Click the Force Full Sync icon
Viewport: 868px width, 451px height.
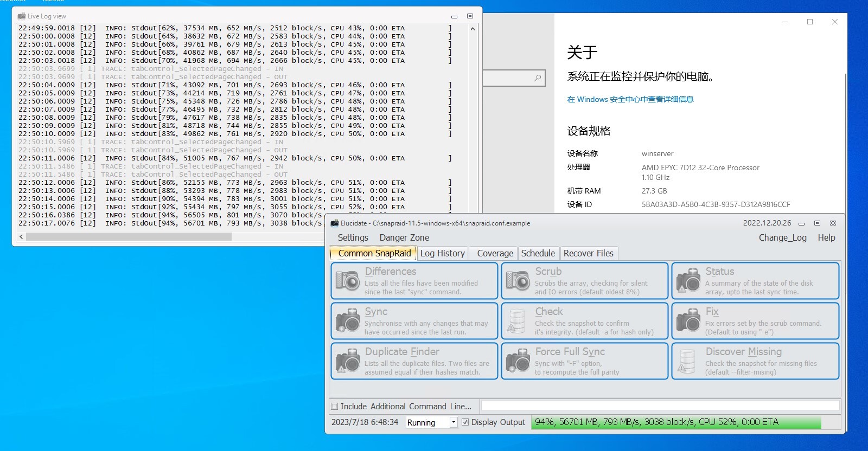coord(518,361)
